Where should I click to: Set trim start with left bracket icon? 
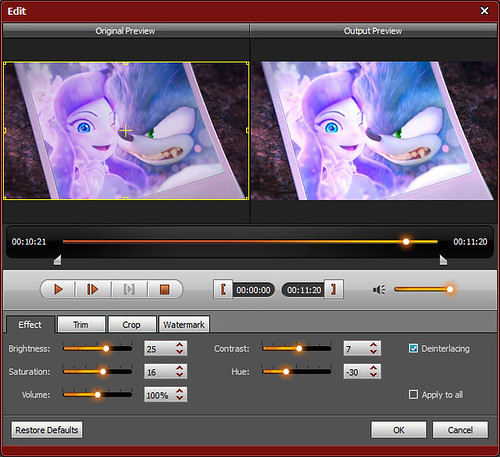click(x=223, y=289)
